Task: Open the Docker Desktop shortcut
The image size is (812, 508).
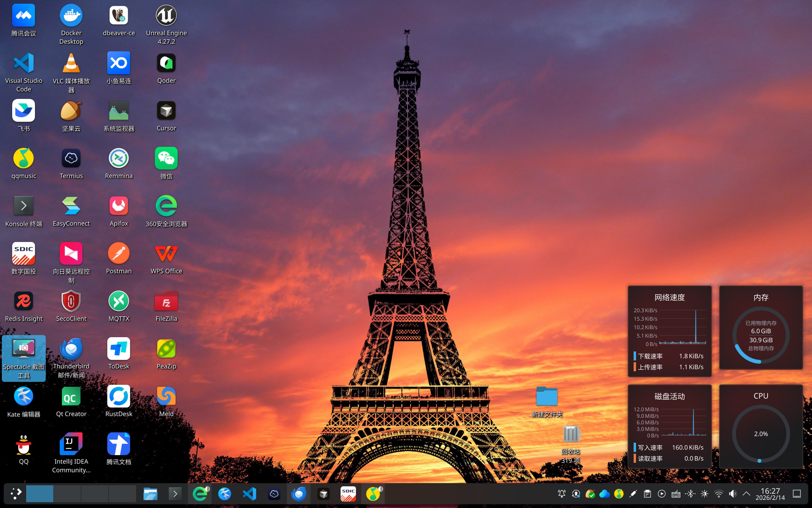Action: pos(71,25)
